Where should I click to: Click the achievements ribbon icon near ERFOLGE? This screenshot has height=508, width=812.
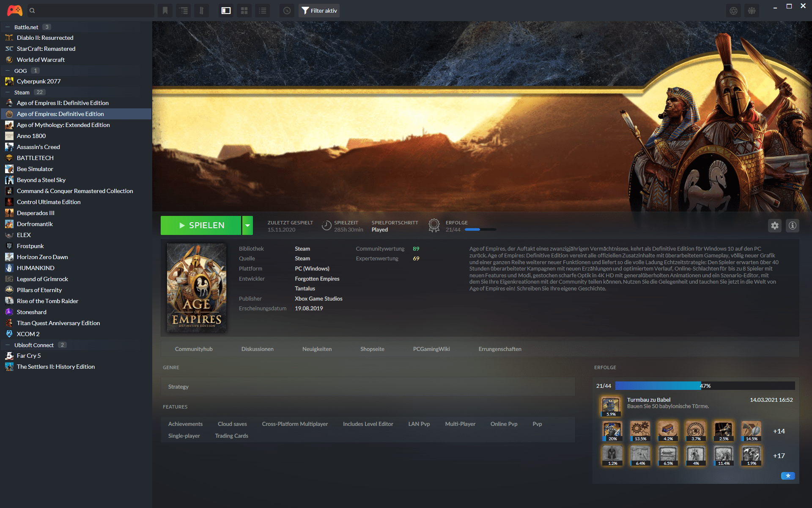coord(434,225)
